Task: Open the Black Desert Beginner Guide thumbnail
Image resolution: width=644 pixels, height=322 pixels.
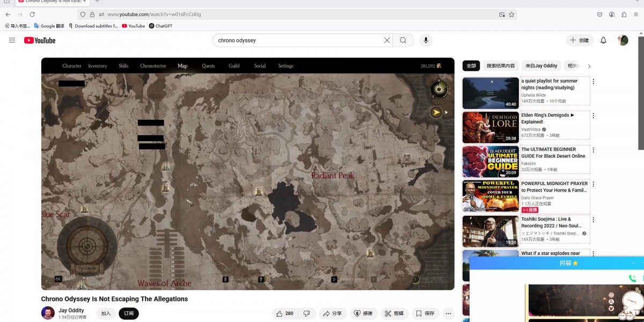Action: point(491,162)
